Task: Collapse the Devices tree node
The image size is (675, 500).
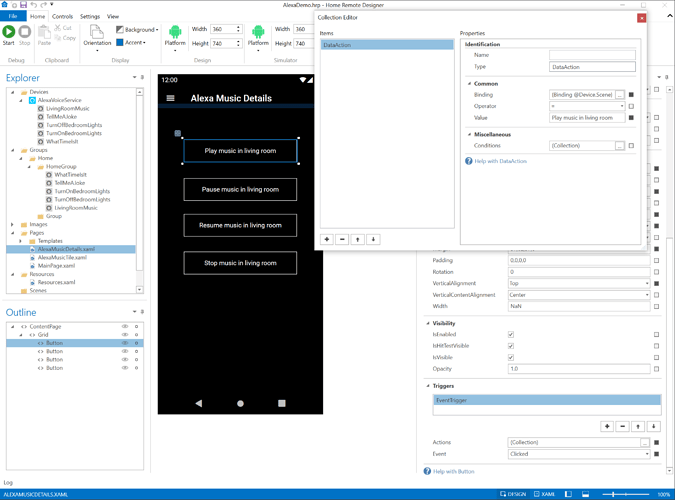Action: click(x=12, y=92)
